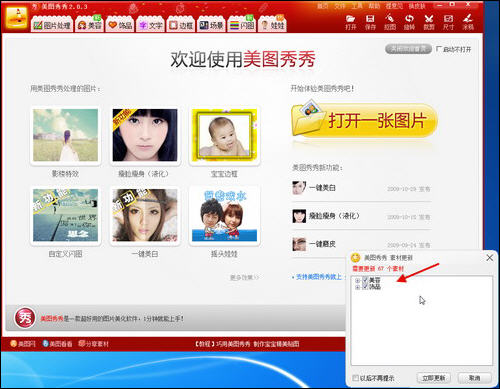Open the 图片处理 tab
This screenshot has height=389, width=500.
[52, 25]
